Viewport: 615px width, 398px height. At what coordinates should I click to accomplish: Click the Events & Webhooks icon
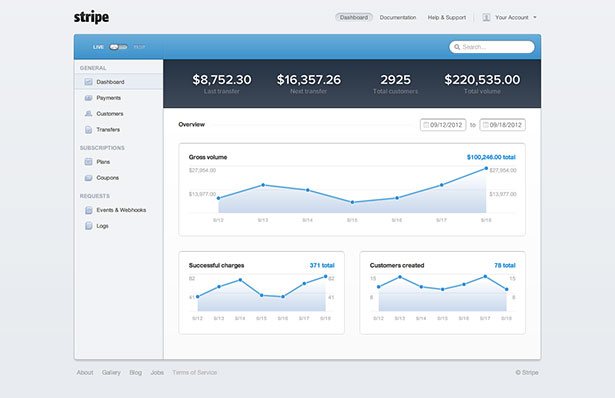pyautogui.click(x=88, y=210)
